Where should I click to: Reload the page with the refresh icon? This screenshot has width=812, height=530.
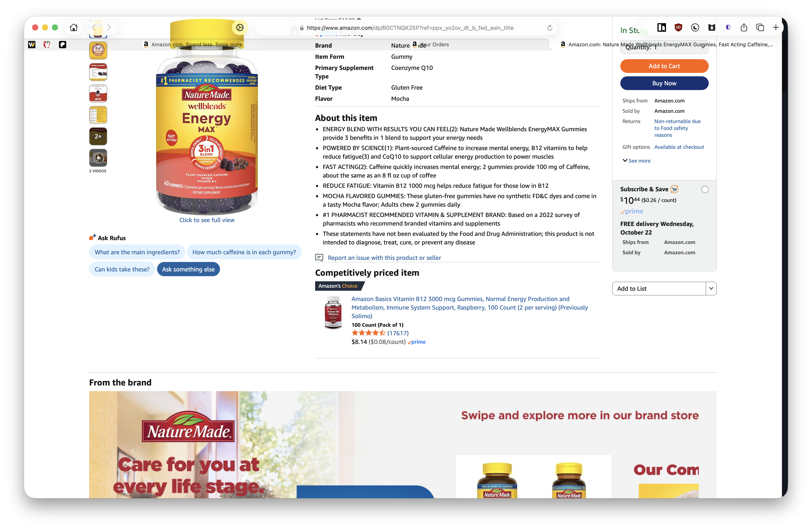(x=550, y=28)
